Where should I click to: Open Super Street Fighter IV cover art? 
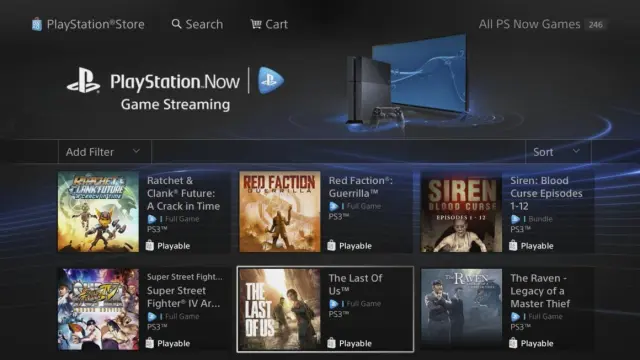(98, 309)
